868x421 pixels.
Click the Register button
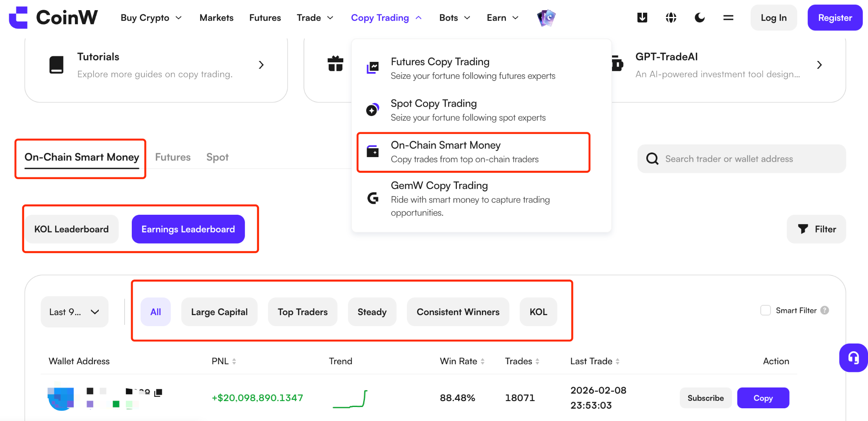pyautogui.click(x=835, y=18)
